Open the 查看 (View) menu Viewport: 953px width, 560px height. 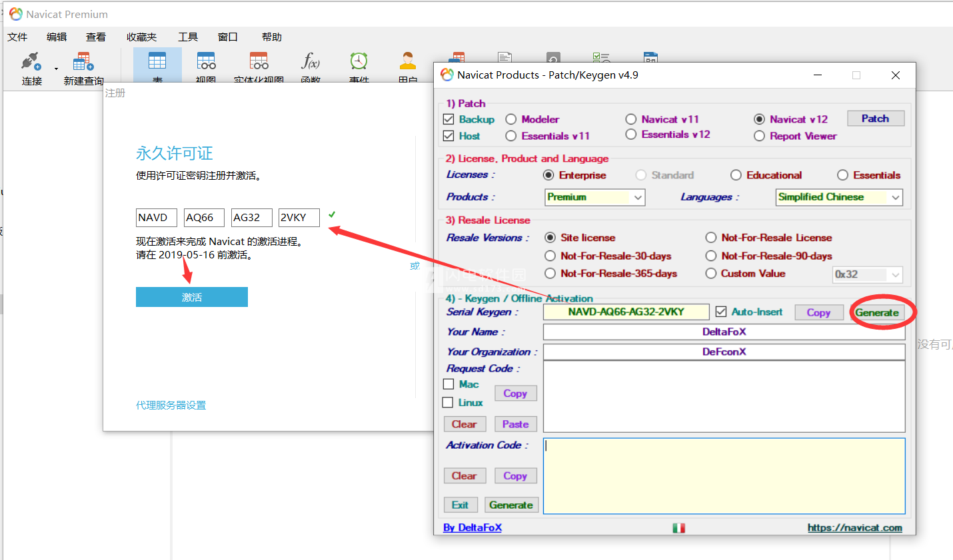point(96,37)
